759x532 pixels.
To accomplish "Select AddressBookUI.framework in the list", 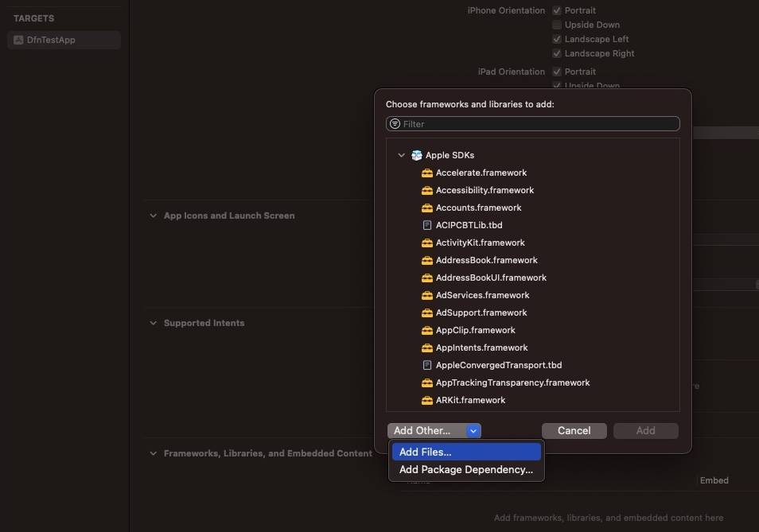I will coord(491,278).
